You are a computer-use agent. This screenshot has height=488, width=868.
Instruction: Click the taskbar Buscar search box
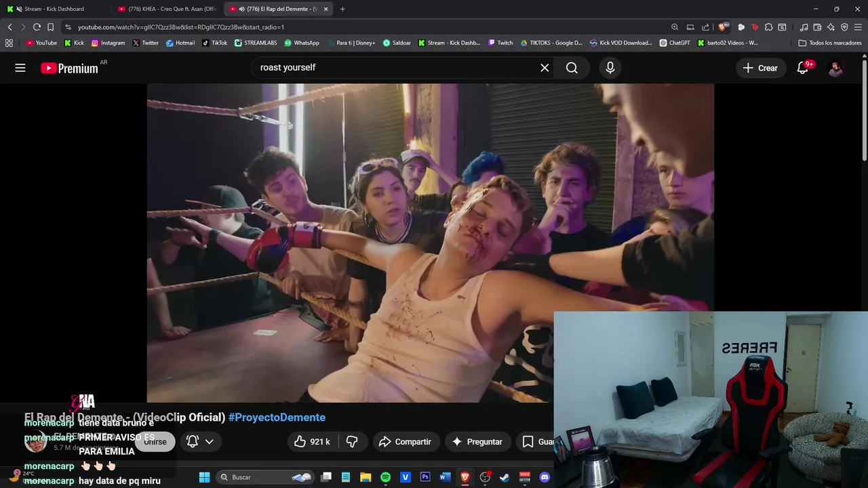point(266,477)
